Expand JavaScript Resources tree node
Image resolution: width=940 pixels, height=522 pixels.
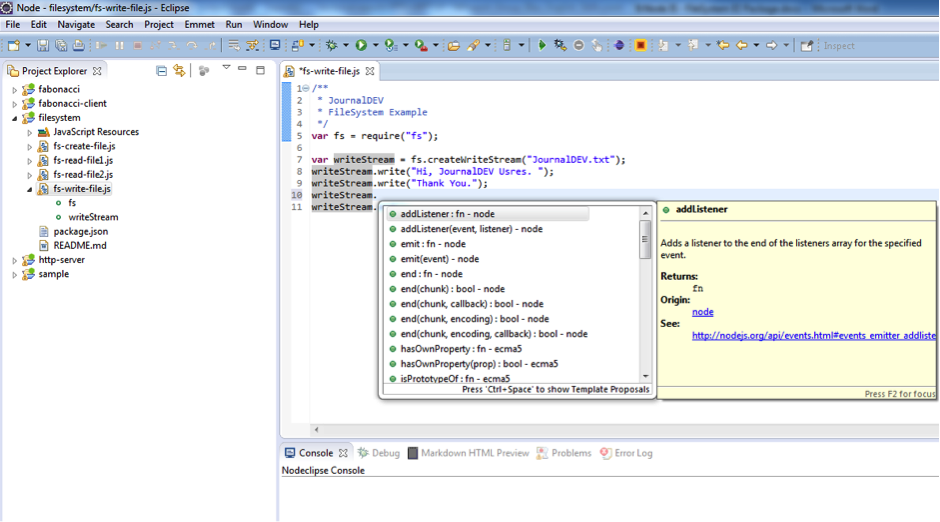point(29,132)
